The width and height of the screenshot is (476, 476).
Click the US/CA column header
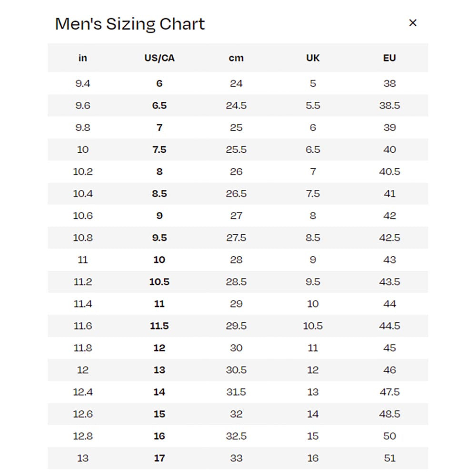tap(159, 58)
